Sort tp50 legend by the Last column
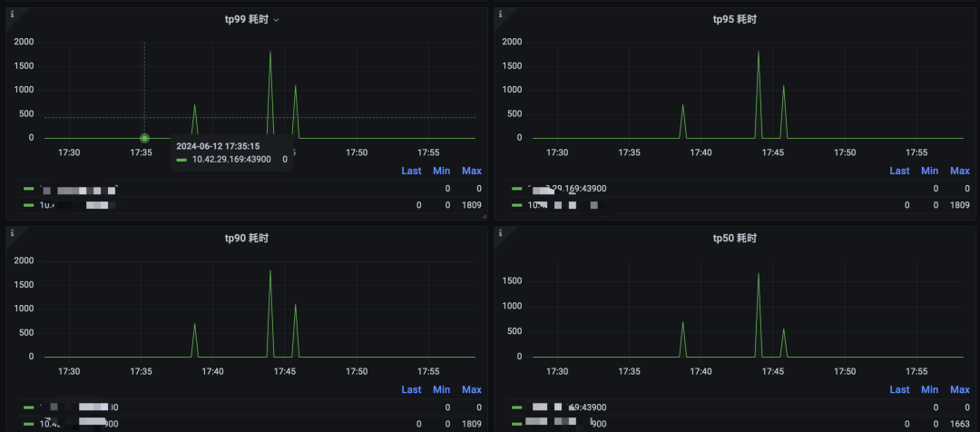The image size is (980, 432). click(899, 389)
